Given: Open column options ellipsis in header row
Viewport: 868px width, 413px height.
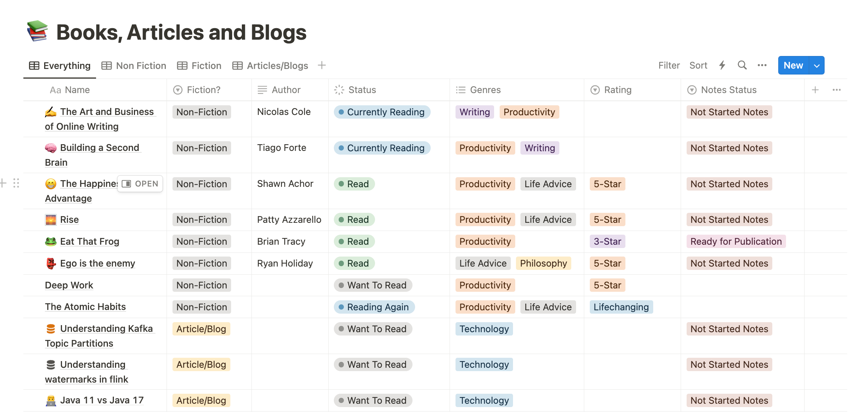Looking at the screenshot, I should [836, 90].
